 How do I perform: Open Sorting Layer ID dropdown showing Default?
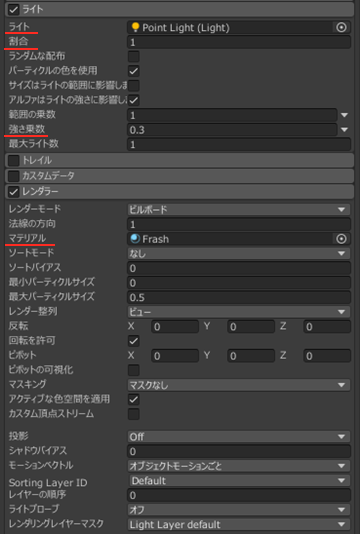tap(240, 481)
